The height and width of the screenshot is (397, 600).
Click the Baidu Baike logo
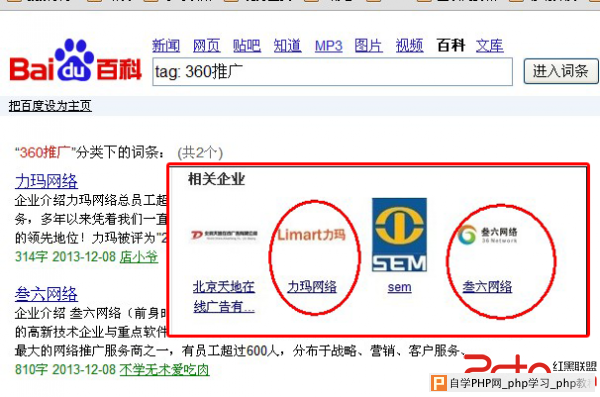[x=75, y=60]
